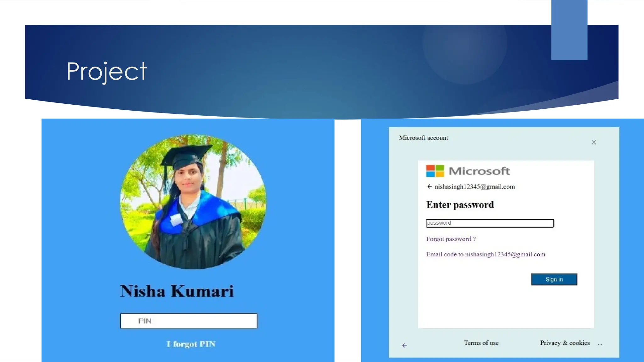Click the Microsoft wordmark text
The width and height of the screenshot is (644, 362).
[479, 171]
